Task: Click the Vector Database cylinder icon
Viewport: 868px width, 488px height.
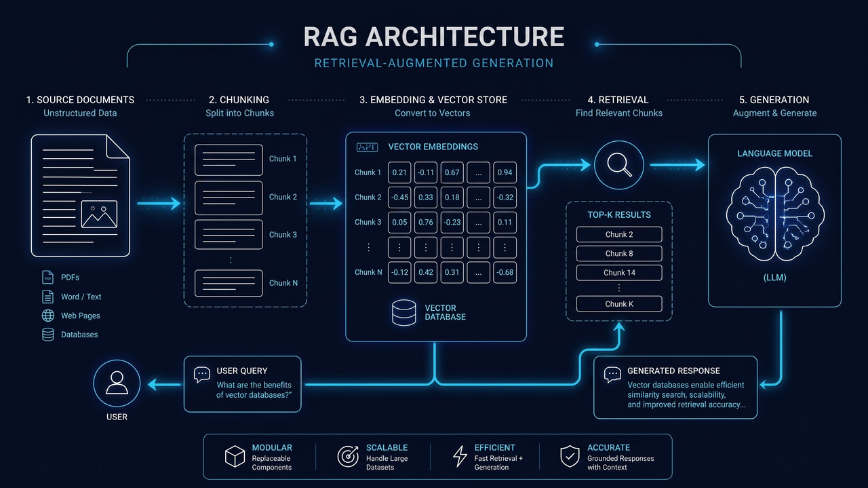Action: click(403, 312)
